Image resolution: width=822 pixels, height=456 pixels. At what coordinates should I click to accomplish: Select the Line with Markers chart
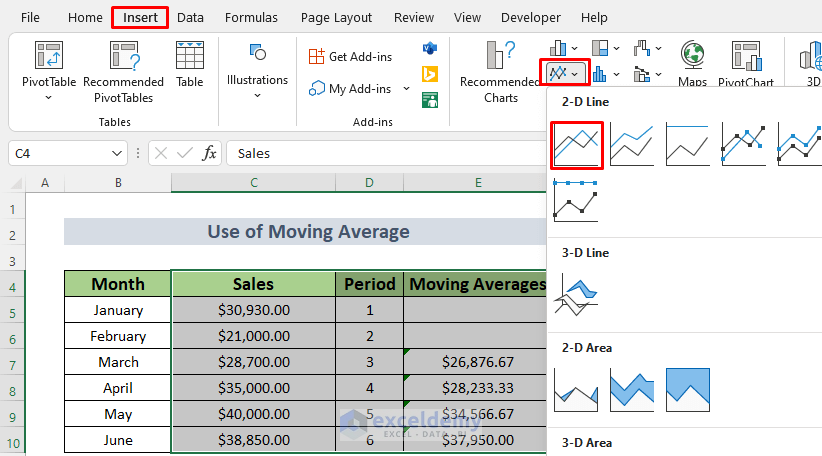(743, 145)
